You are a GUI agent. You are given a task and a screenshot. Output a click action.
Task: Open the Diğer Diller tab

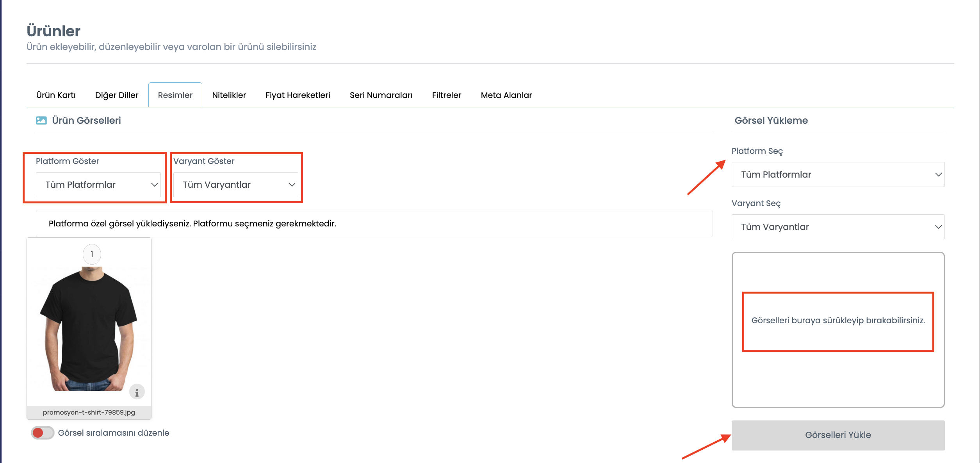click(x=117, y=95)
